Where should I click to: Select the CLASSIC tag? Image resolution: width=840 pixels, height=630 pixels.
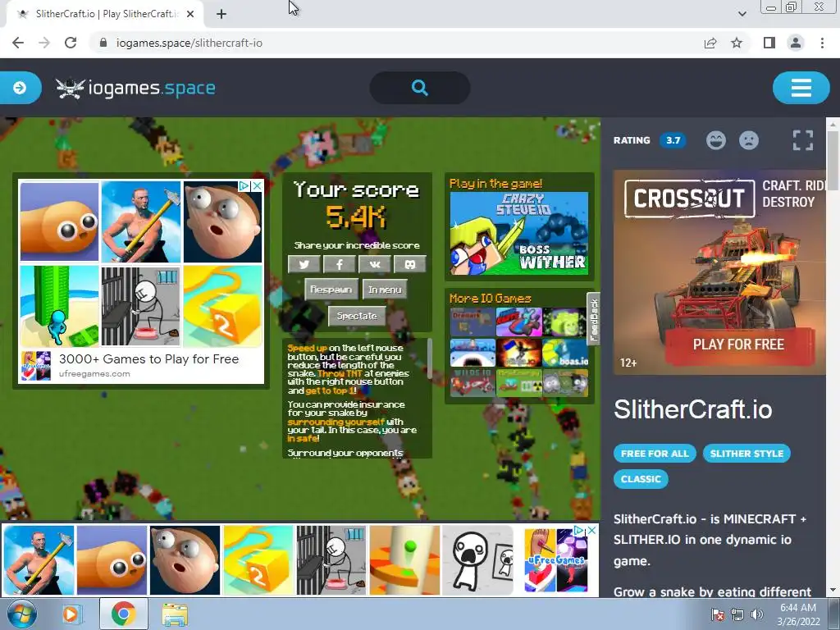[x=641, y=479]
